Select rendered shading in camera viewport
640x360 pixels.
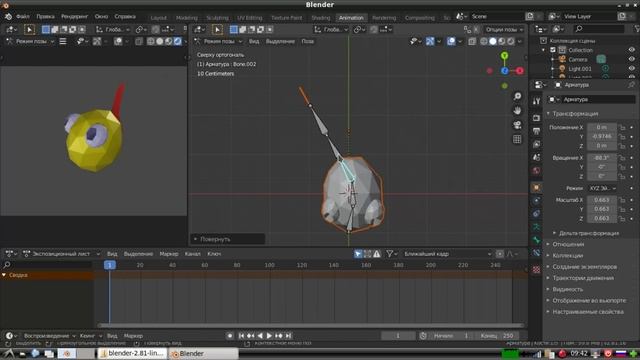tap(178, 41)
